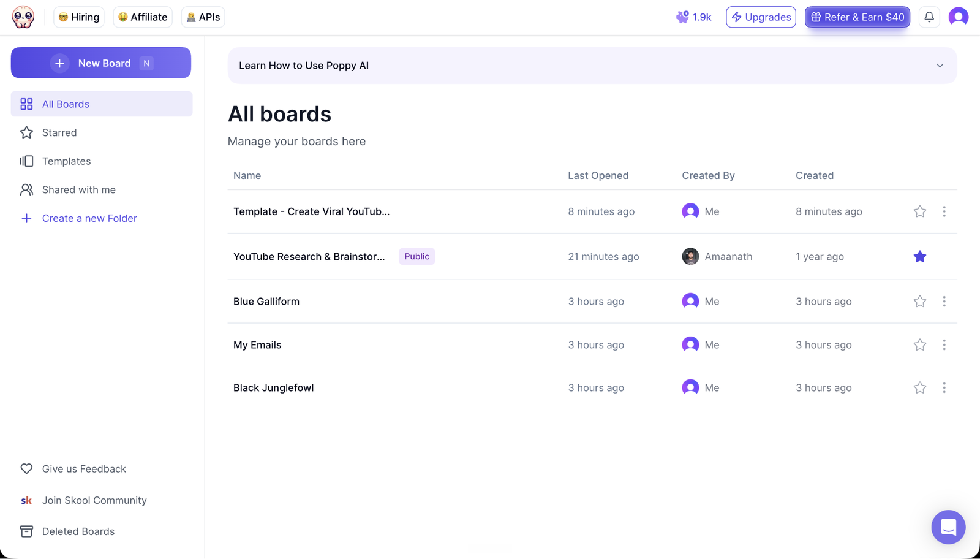980x559 pixels.
Task: Open options menu for My Emails
Action: pyautogui.click(x=944, y=345)
